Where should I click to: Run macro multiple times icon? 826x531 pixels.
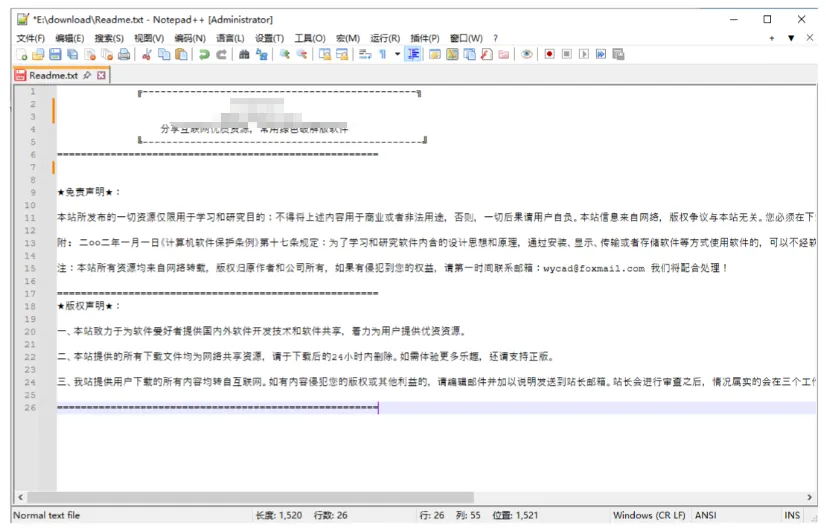pos(601,54)
